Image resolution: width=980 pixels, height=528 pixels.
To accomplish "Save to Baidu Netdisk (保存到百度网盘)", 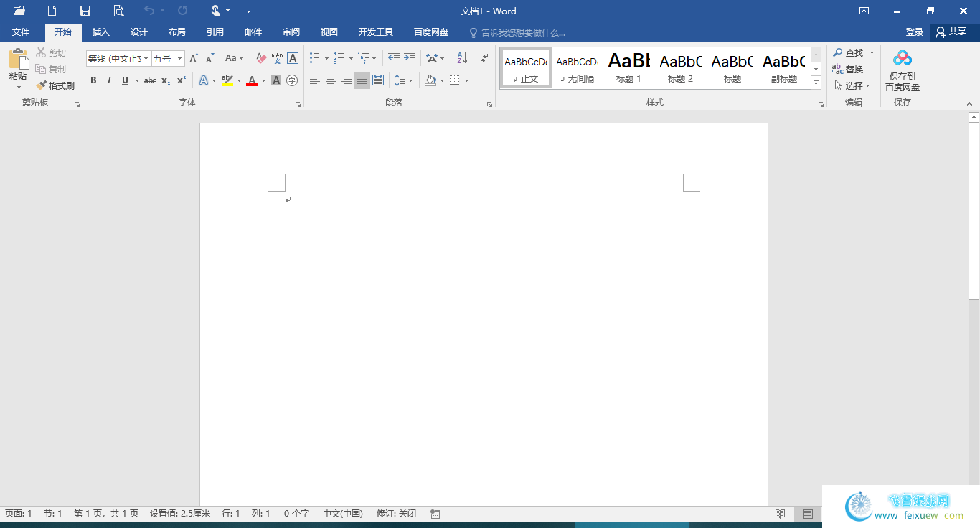I will click(x=903, y=70).
